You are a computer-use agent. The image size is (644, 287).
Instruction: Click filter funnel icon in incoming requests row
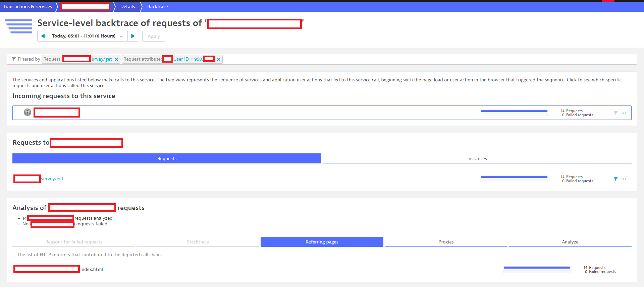coord(615,113)
